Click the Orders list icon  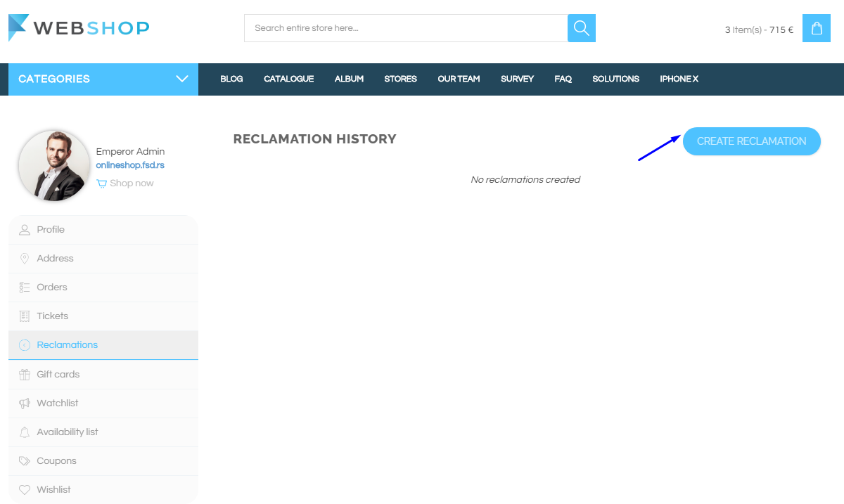[x=25, y=287]
